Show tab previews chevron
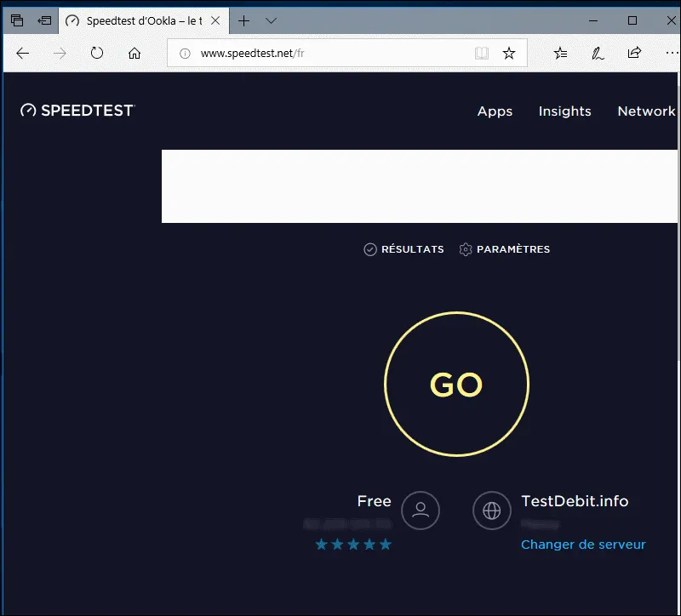This screenshot has height=616, width=681. 271,20
